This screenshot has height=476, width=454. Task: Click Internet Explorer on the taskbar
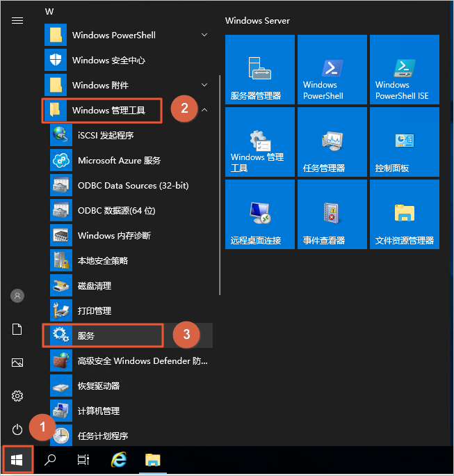click(119, 459)
